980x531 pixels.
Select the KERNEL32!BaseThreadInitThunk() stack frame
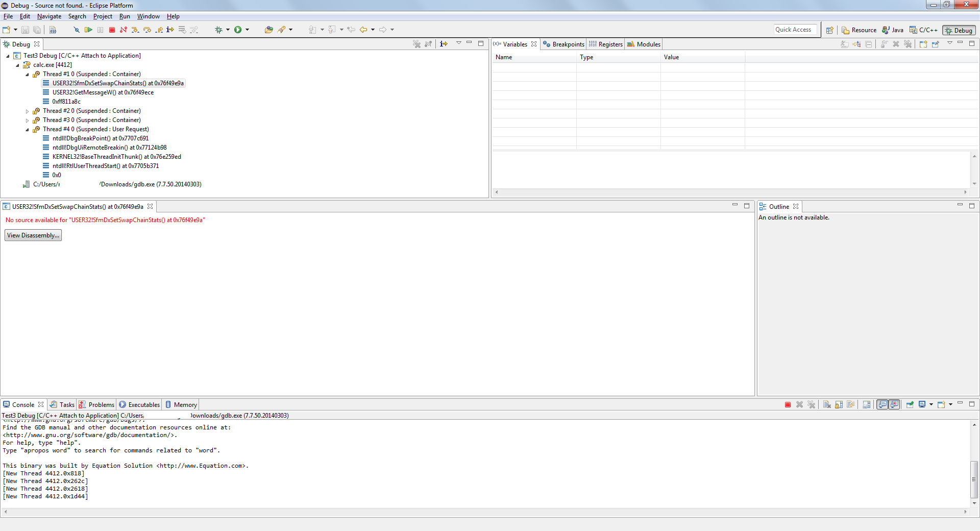coord(117,157)
